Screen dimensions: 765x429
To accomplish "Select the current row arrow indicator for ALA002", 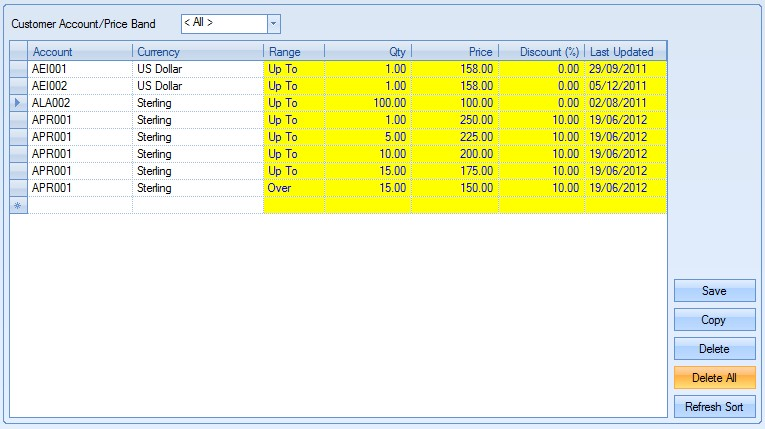I will [x=19, y=103].
